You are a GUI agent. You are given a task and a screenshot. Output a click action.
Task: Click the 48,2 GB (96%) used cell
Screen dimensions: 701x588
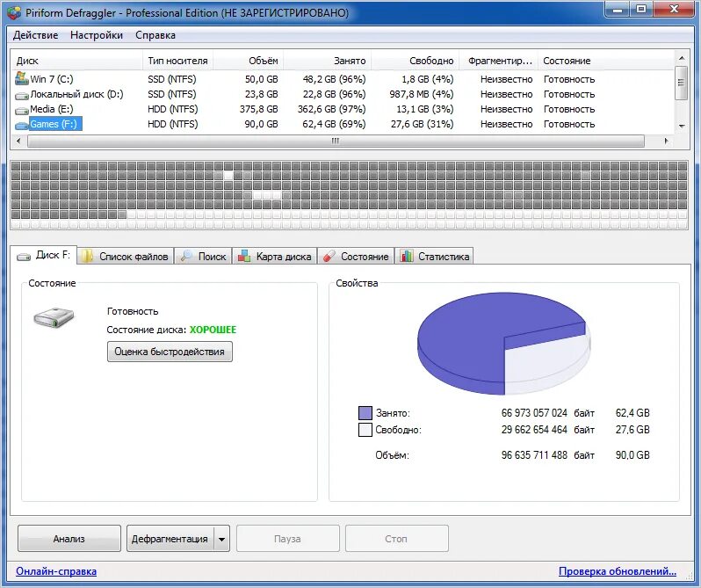334,79
